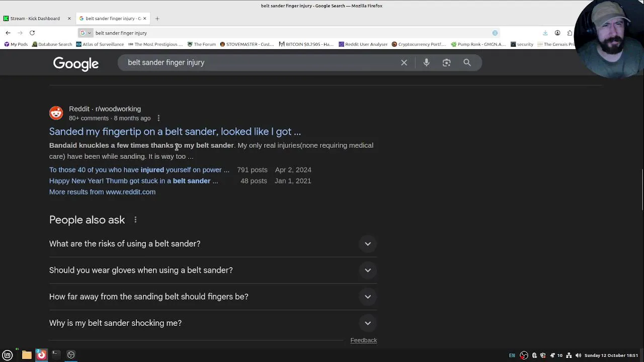Open the My Pods bookmark
This screenshot has height=362, width=644.
tap(16, 44)
